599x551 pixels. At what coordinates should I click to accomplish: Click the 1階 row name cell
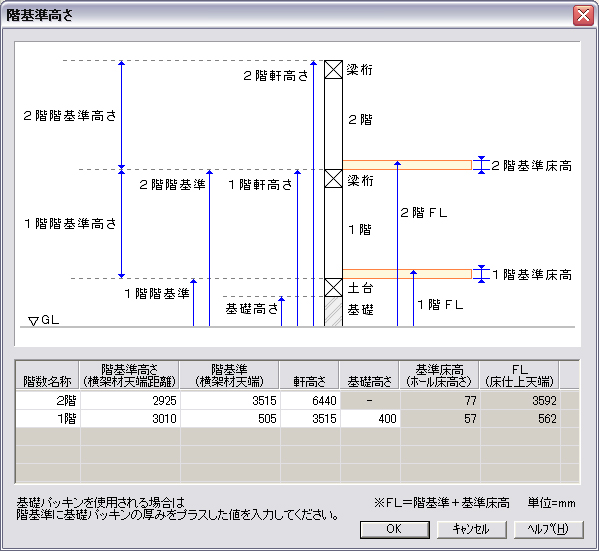coord(48,418)
